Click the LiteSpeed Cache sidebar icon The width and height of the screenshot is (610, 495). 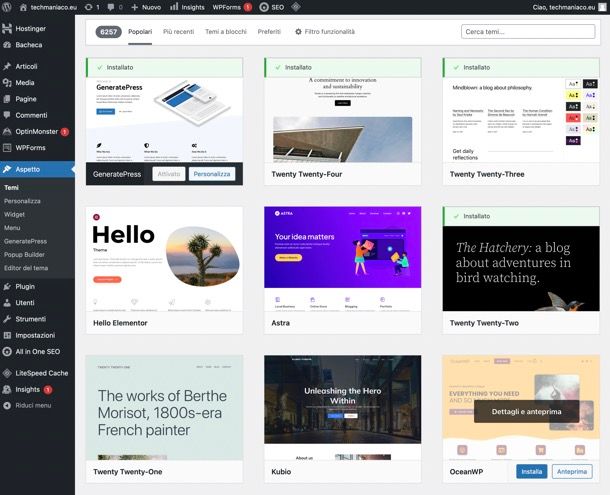[7, 373]
